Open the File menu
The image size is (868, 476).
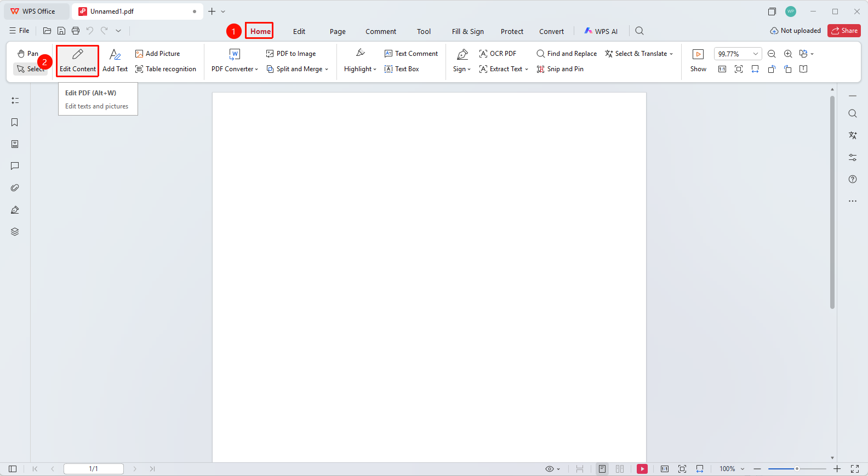19,31
